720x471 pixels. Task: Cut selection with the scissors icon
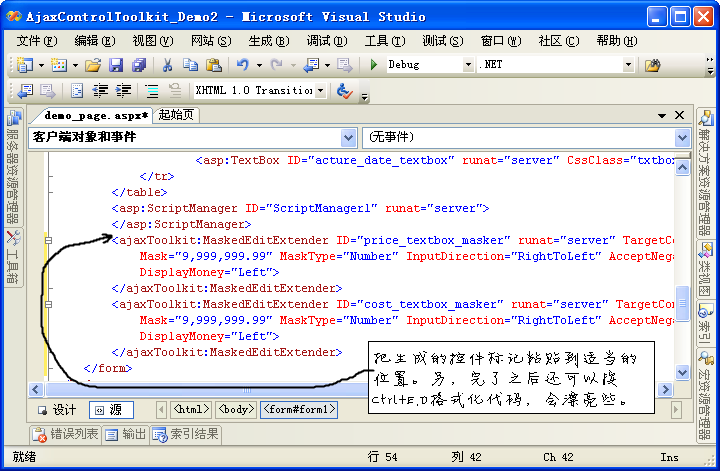(168, 65)
